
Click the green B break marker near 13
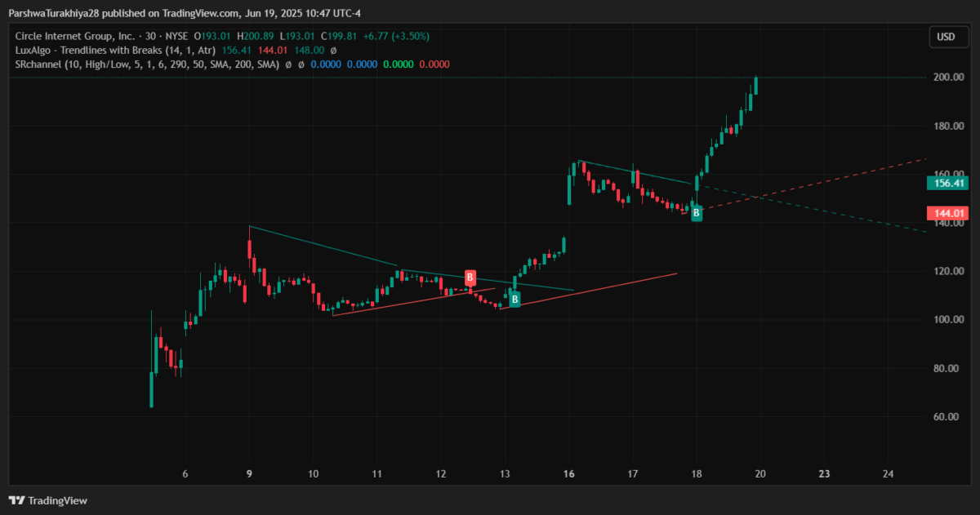click(x=515, y=300)
